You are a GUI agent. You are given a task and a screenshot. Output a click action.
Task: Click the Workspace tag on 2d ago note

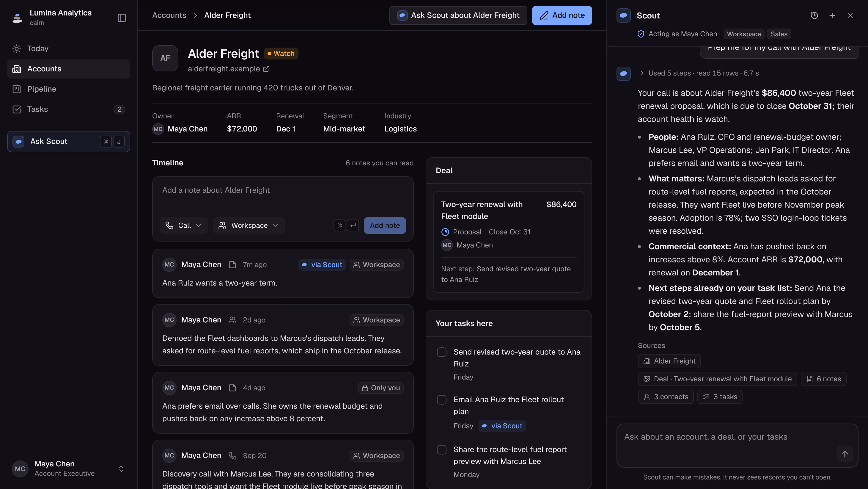[376, 320]
